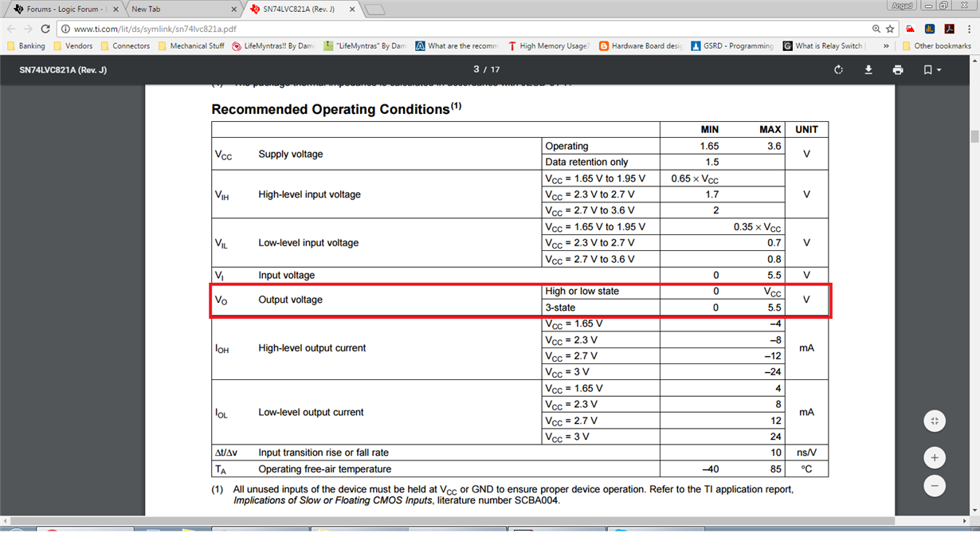
Task: Open the Connectors bookmarks folder
Action: point(125,46)
